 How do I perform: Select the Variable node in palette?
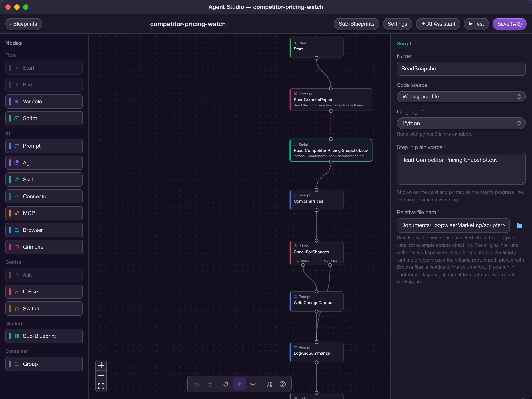point(44,102)
